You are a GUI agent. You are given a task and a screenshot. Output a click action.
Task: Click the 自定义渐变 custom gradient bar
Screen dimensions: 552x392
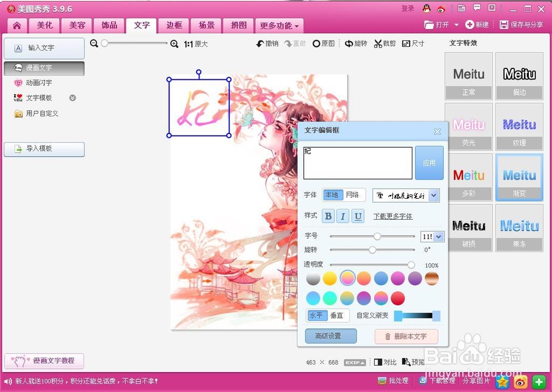417,316
